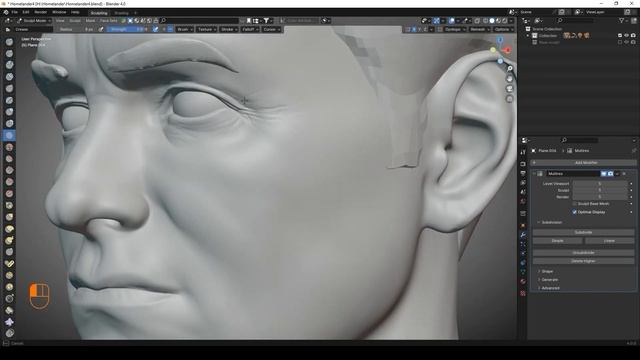
Task: Expand the Advanced subpanel
Action: point(550,288)
